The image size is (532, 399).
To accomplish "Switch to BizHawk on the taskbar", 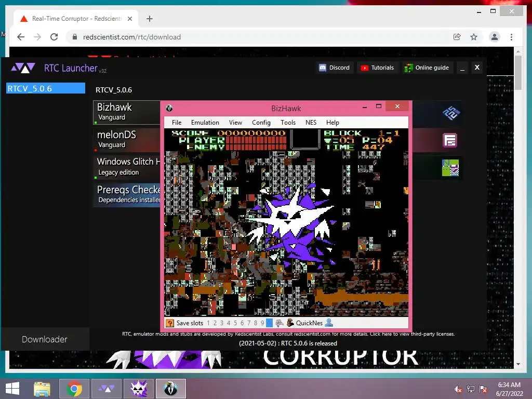I will point(171,389).
